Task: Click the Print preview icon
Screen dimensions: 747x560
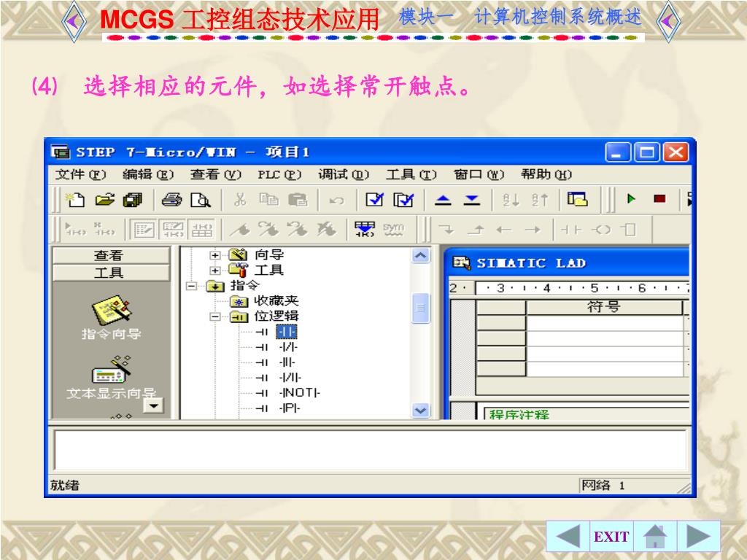Action: (200, 200)
